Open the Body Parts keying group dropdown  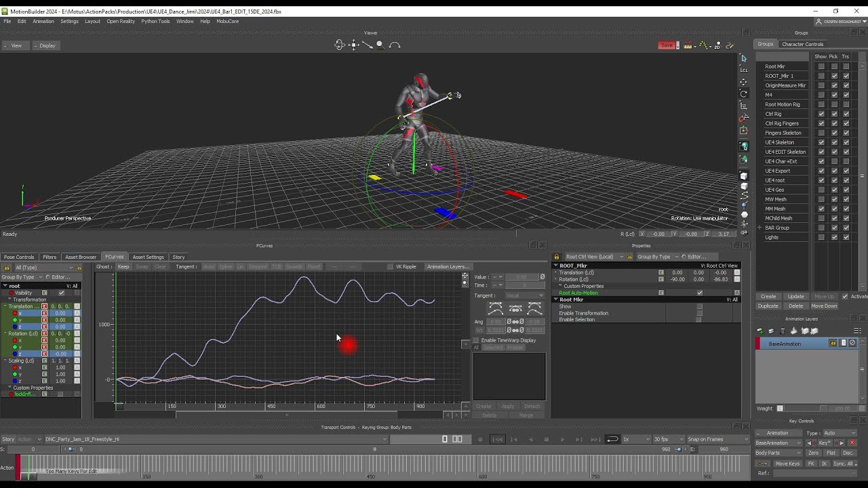click(779, 453)
